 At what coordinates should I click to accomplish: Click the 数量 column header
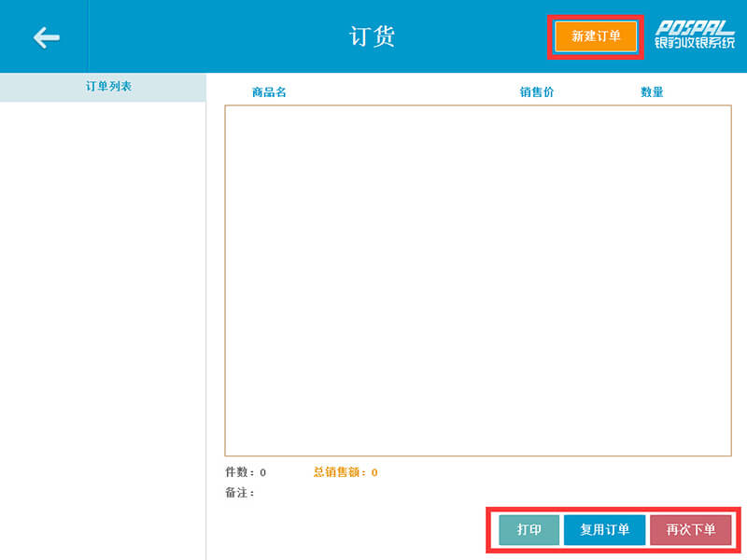652,92
